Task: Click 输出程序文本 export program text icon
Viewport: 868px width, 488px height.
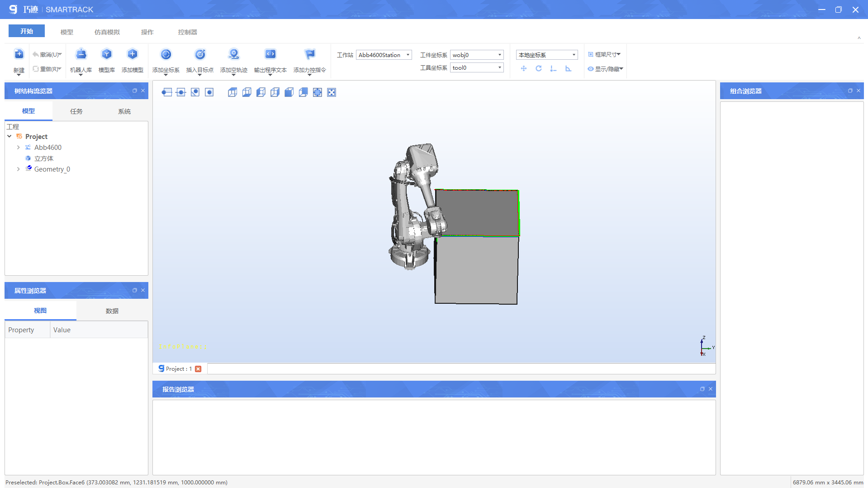Action: (270, 54)
